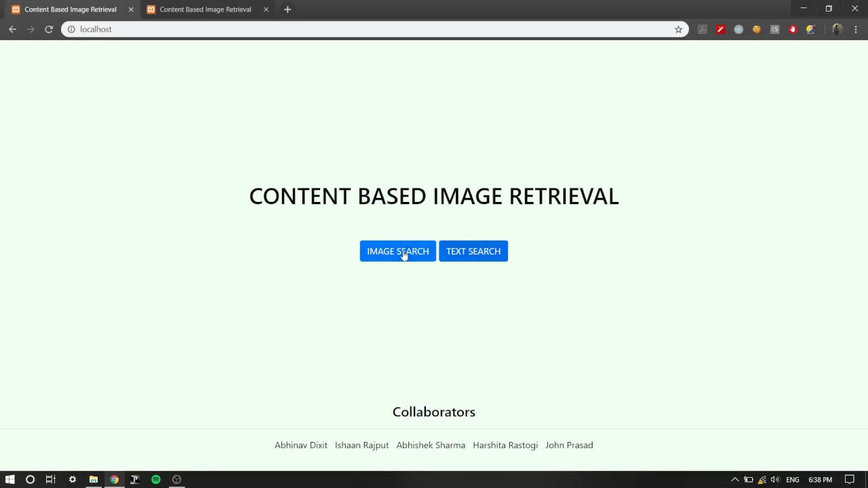The height and width of the screenshot is (488, 868).
Task: Open Chrome's three-dot menu
Action: click(854, 29)
